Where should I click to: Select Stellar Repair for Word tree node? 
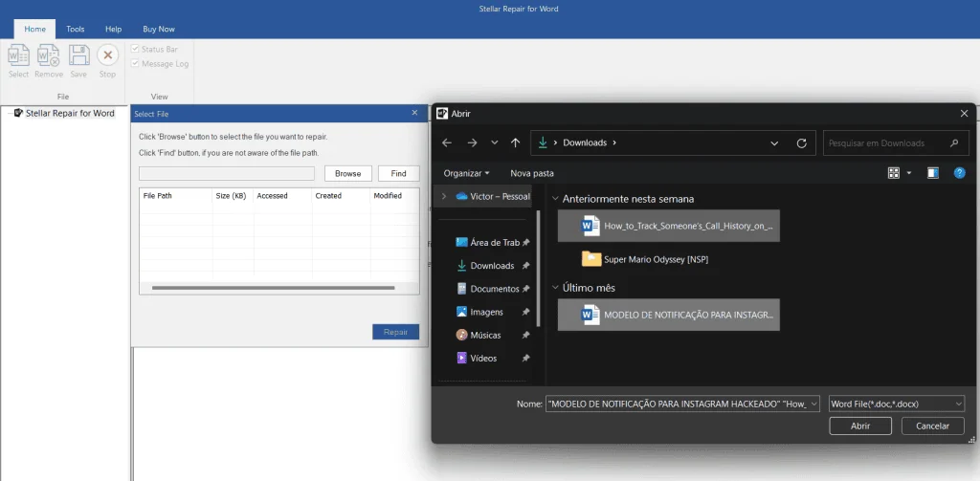pyautogui.click(x=69, y=113)
